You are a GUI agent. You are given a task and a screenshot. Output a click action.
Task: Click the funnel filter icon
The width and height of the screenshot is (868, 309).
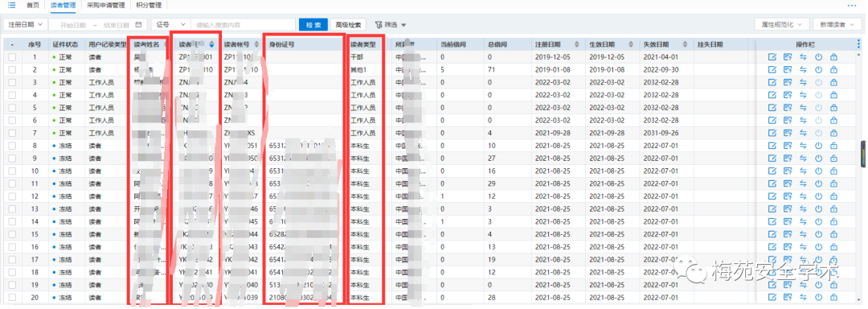[379, 25]
